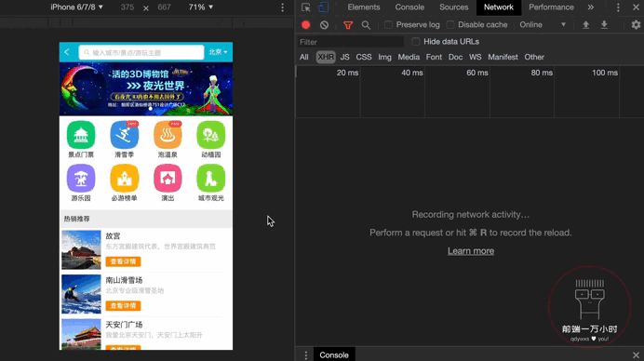Tap the back arrow in the mobile page header
This screenshot has width=644, height=361.
click(x=67, y=52)
